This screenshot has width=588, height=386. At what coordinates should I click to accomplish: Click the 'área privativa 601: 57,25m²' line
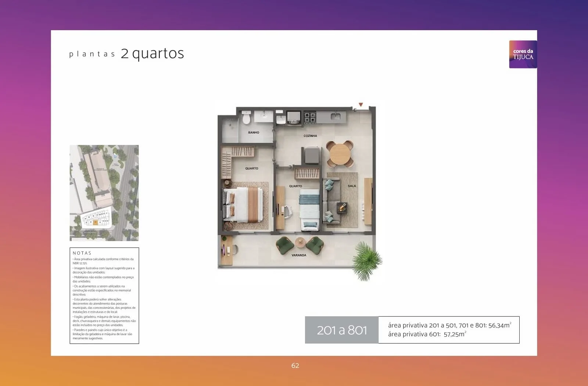click(427, 334)
